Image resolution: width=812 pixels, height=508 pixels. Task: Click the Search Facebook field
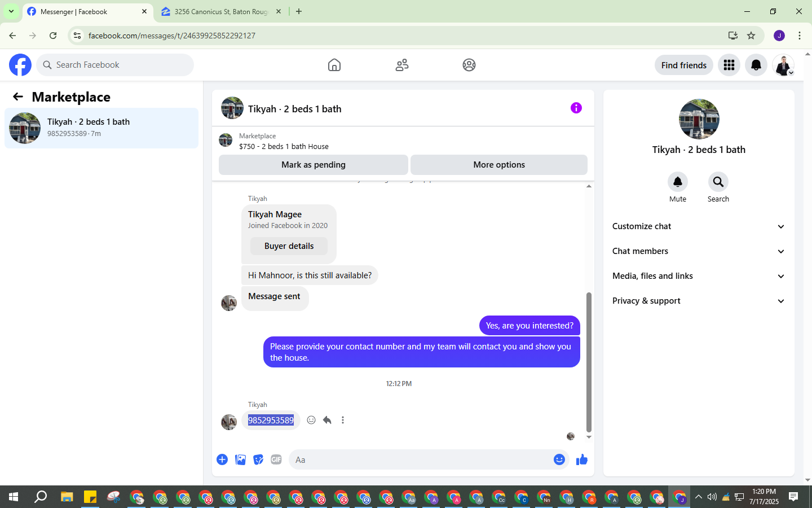click(115, 65)
